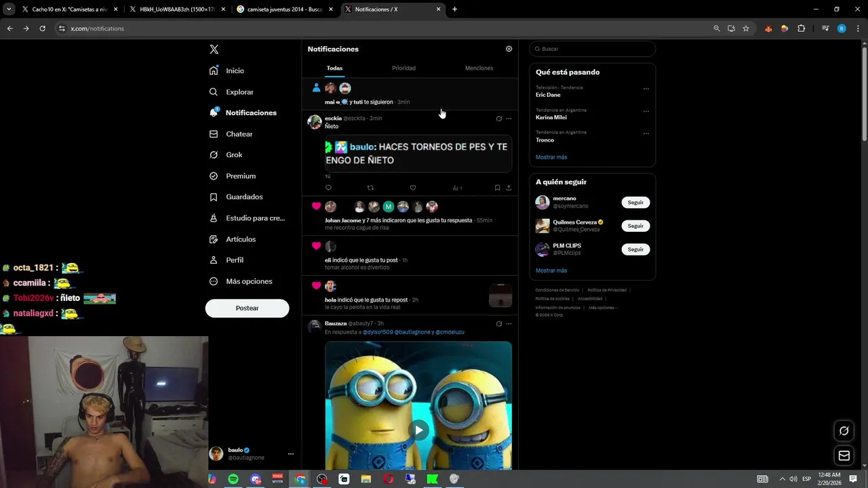Open Chrome media controls icon

(825, 28)
